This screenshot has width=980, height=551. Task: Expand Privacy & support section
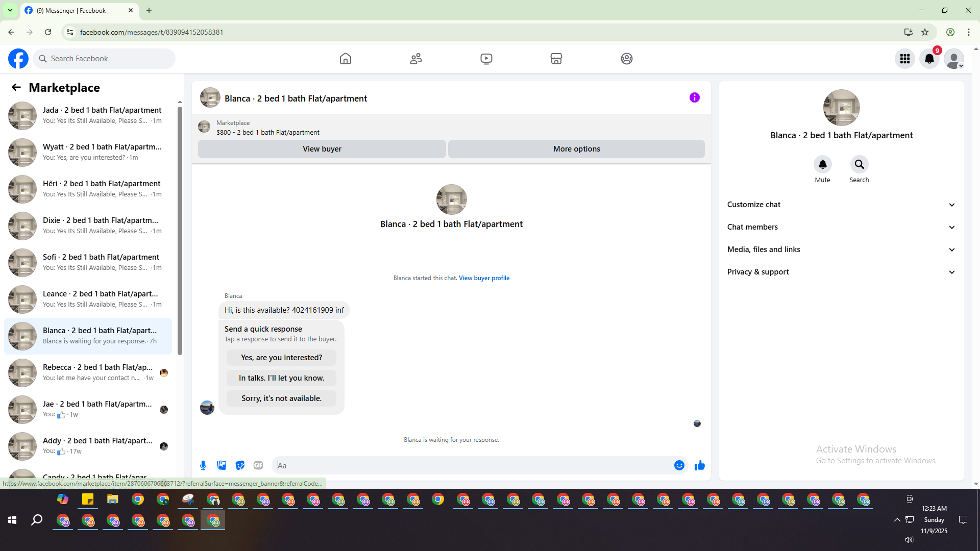tap(841, 272)
